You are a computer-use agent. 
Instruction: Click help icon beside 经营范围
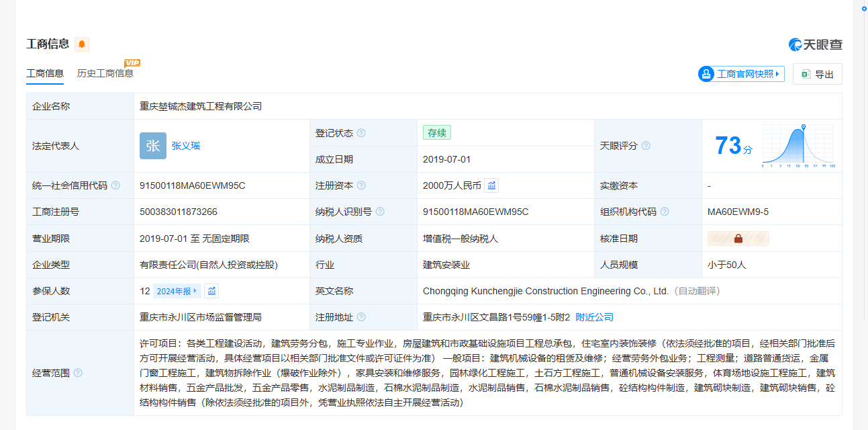[x=78, y=373]
